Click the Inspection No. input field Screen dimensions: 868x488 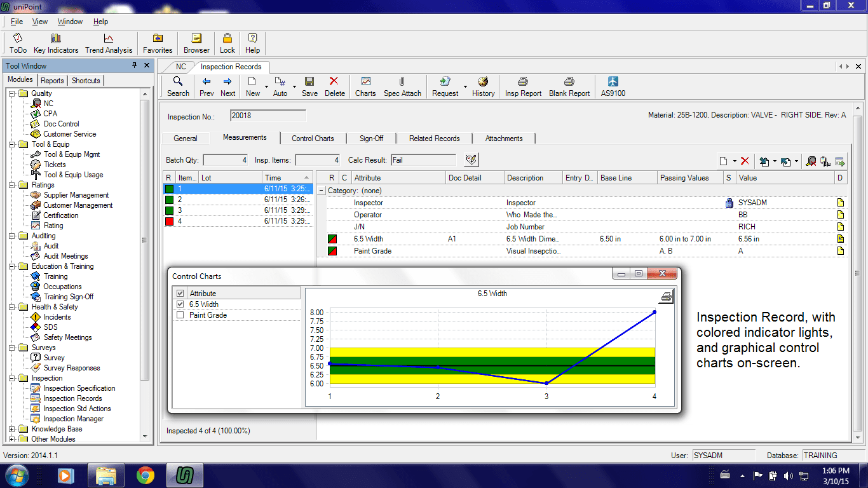tap(268, 115)
